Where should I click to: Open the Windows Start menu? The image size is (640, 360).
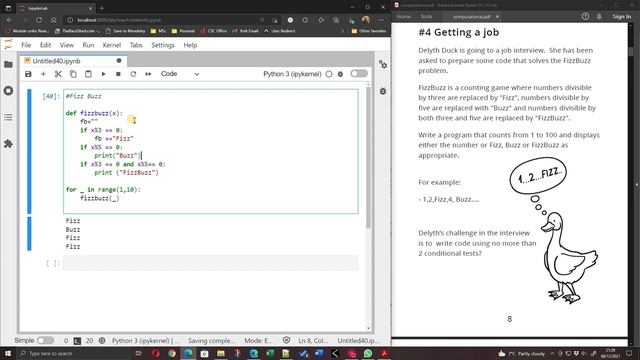pyautogui.click(x=8, y=353)
